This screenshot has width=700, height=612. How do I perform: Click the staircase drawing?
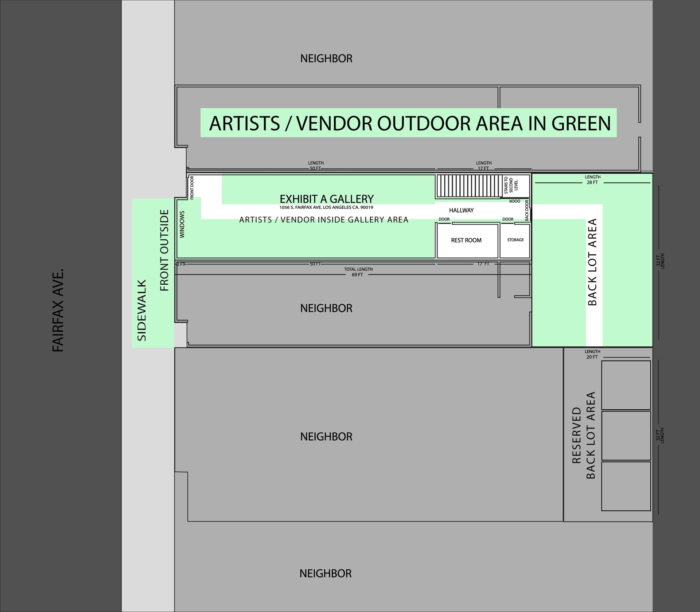[469, 187]
